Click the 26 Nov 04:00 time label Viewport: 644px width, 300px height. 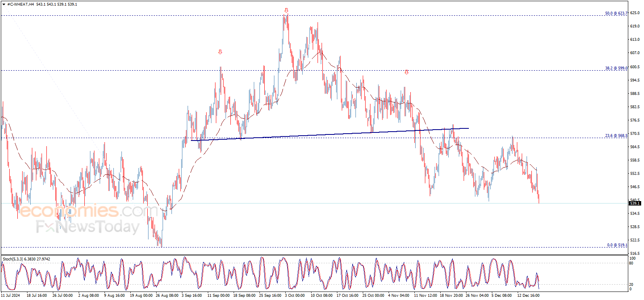pyautogui.click(x=477, y=296)
